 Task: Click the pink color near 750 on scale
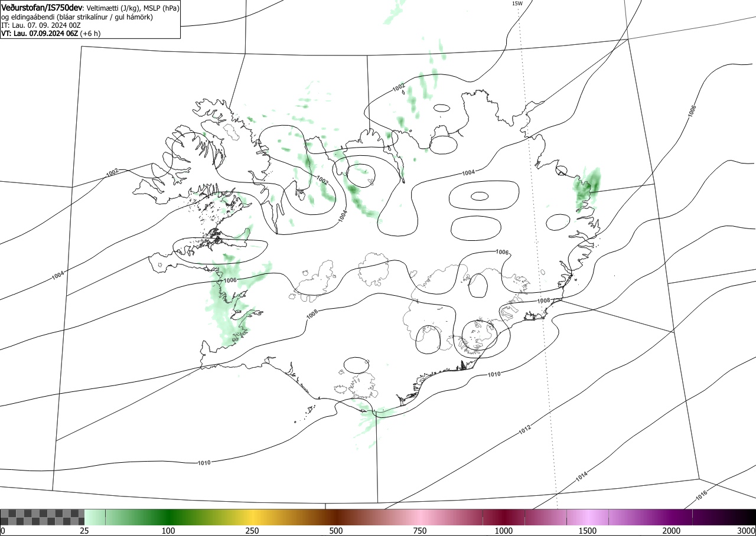[x=421, y=517]
